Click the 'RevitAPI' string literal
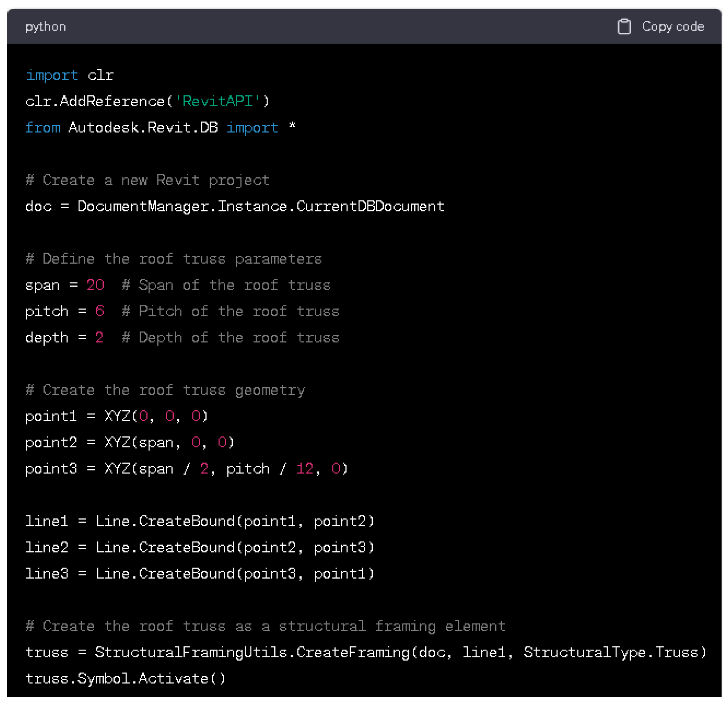This screenshot has height=703, width=728. click(x=218, y=101)
